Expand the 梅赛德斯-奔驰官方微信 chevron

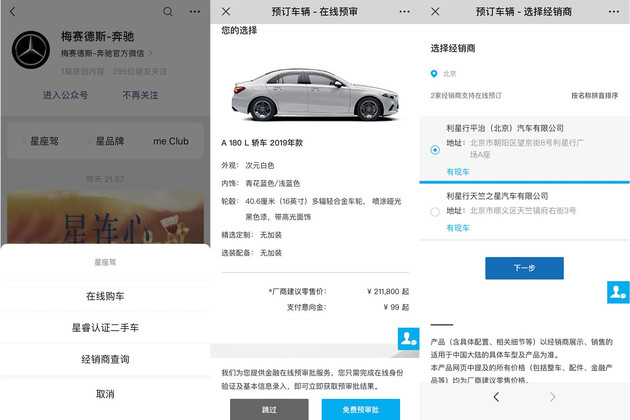point(151,53)
